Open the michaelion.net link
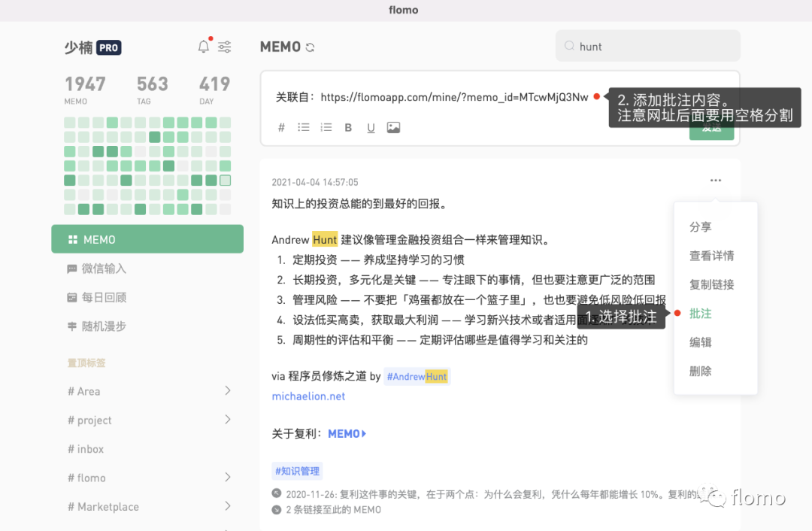Viewport: 812px width, 531px height. tap(308, 396)
